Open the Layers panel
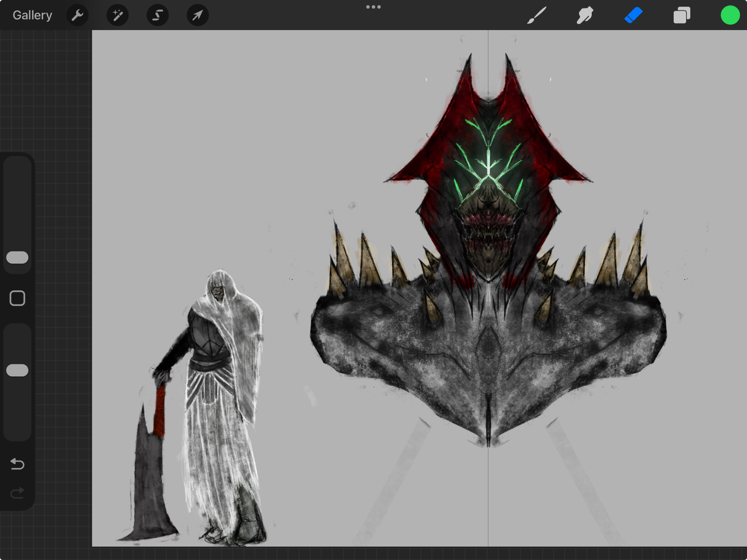Viewport: 747px width, 560px height. coord(682,15)
